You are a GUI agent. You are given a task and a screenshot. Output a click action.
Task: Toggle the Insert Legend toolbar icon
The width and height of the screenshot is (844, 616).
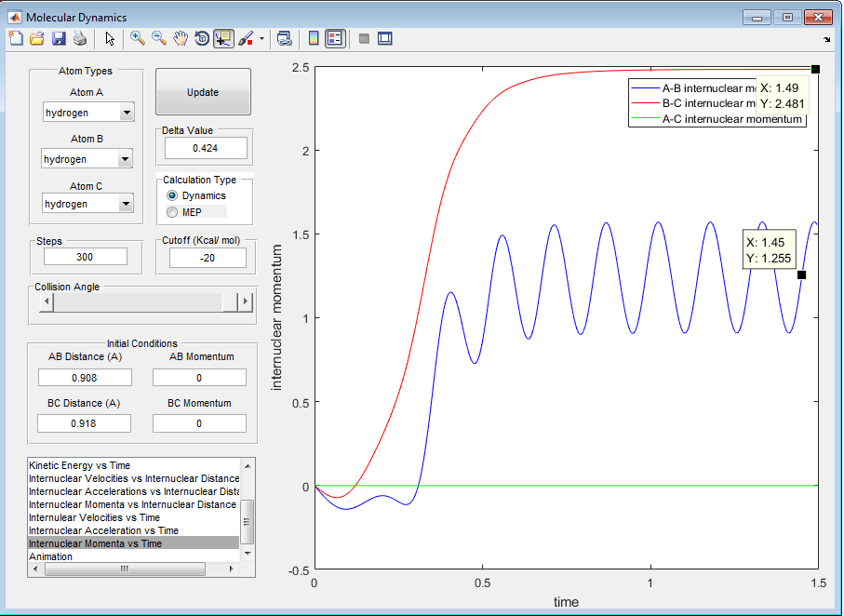click(335, 39)
